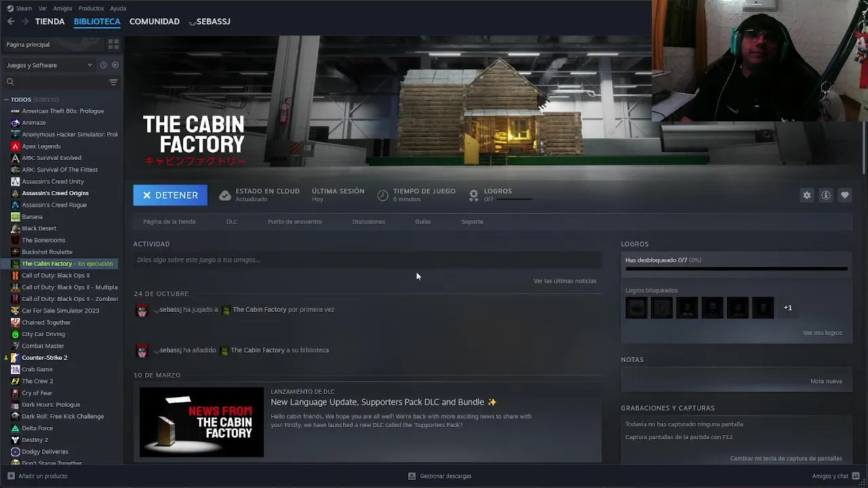The width and height of the screenshot is (868, 488).
Task: Select Assassin's Creed Origins in list
Action: pyautogui.click(x=55, y=193)
